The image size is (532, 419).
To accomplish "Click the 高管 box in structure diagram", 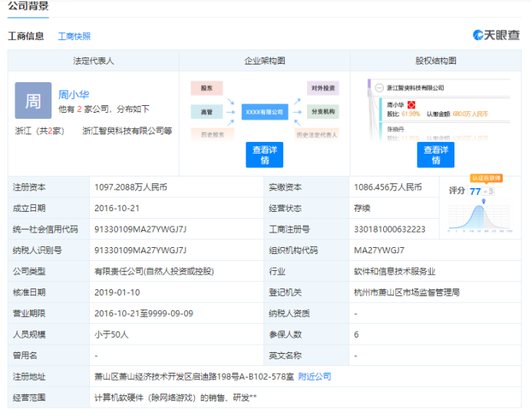I will 207,112.
